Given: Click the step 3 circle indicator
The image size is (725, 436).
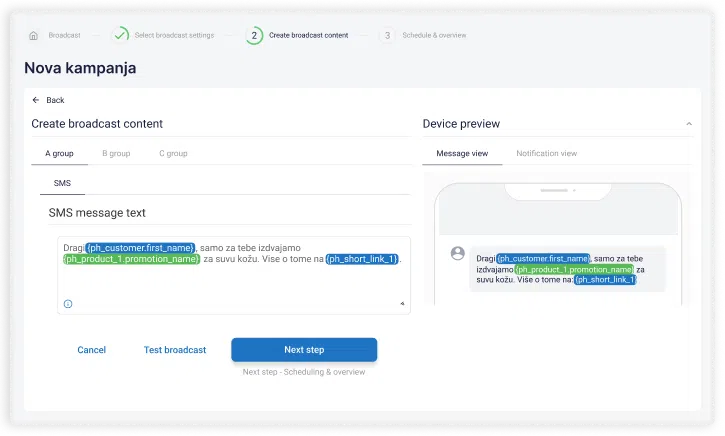Looking at the screenshot, I should pyautogui.click(x=387, y=35).
